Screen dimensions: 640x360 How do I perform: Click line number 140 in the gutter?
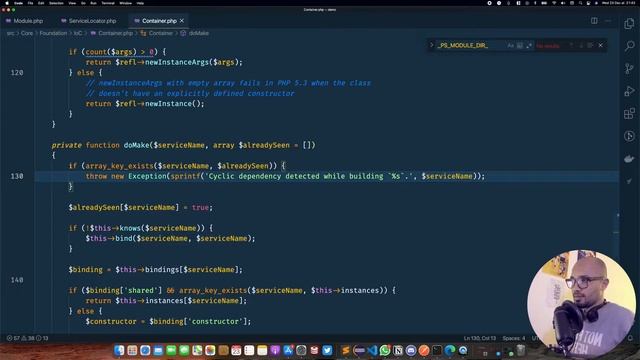[x=17, y=280]
